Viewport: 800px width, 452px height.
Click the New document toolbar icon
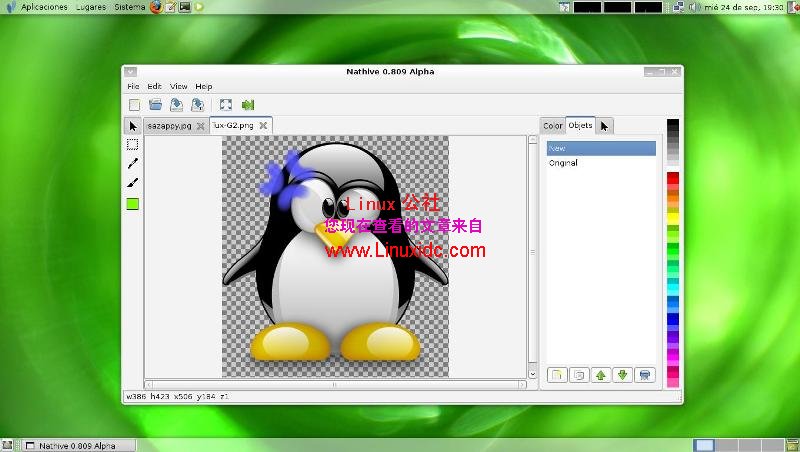pyautogui.click(x=134, y=105)
